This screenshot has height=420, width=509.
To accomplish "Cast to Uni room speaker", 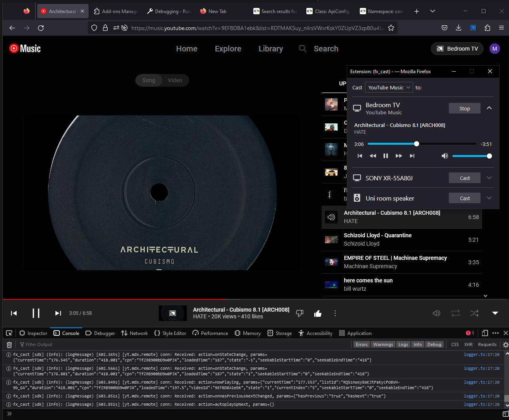I will (x=465, y=198).
